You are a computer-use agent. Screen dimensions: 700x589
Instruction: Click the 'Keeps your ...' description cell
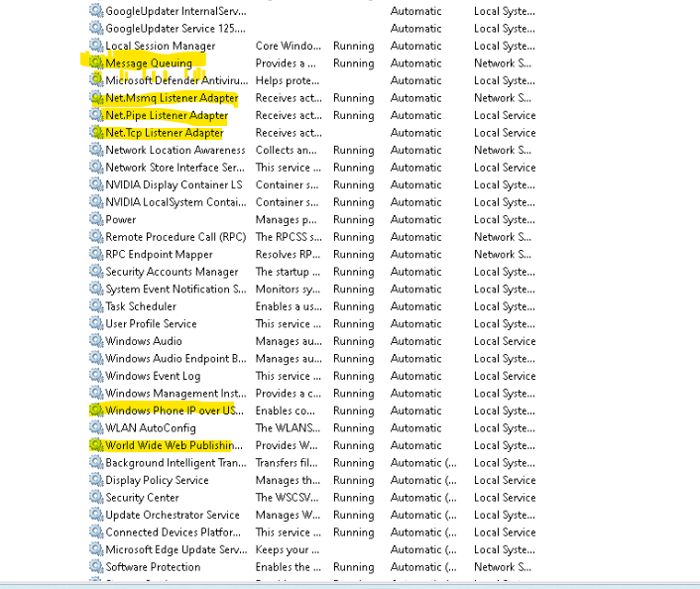coord(288,549)
